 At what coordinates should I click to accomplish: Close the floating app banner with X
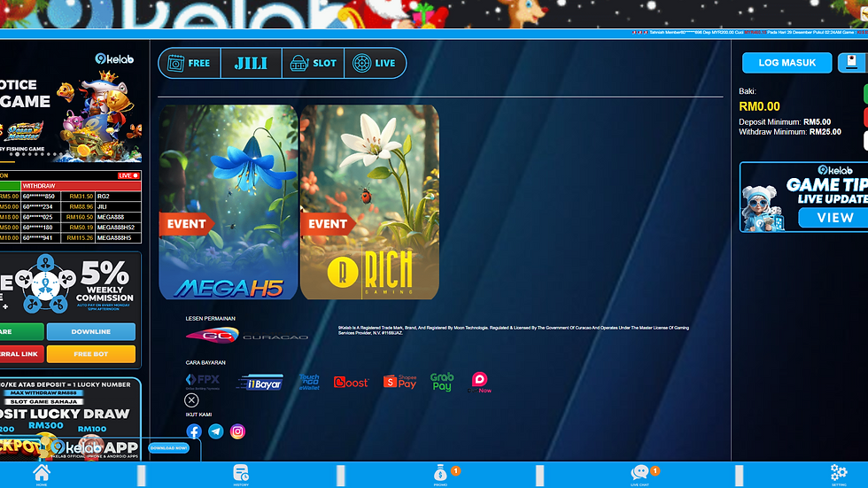click(x=191, y=400)
